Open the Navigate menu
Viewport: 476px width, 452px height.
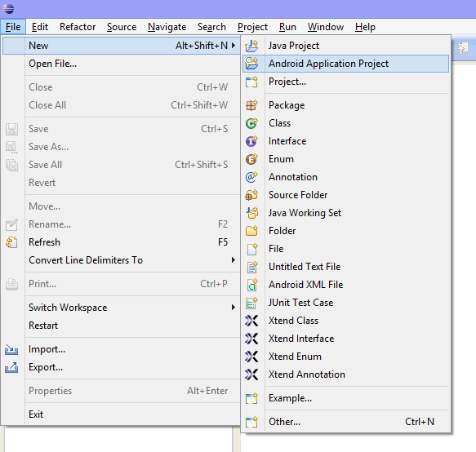(x=167, y=27)
